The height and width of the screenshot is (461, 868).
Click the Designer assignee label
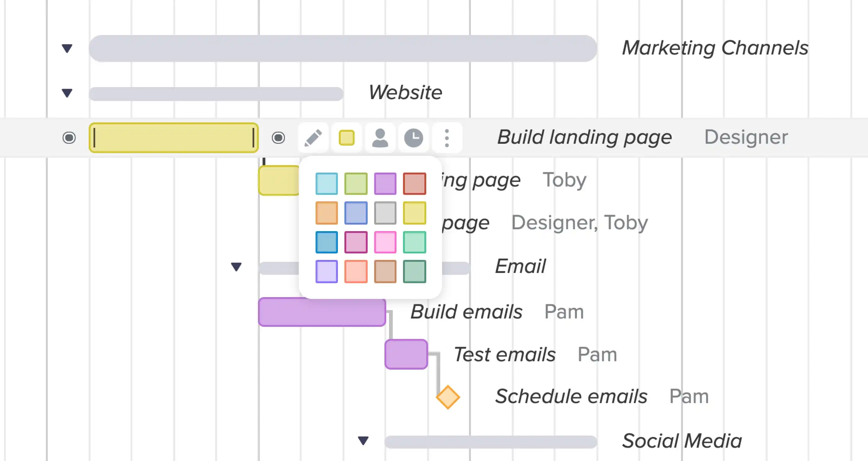[746, 137]
